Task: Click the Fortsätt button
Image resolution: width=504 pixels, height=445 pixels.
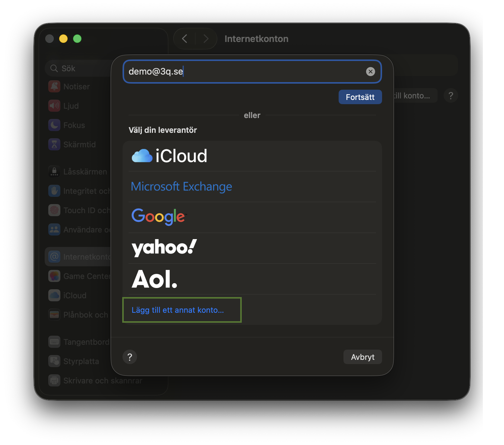Action: (360, 97)
